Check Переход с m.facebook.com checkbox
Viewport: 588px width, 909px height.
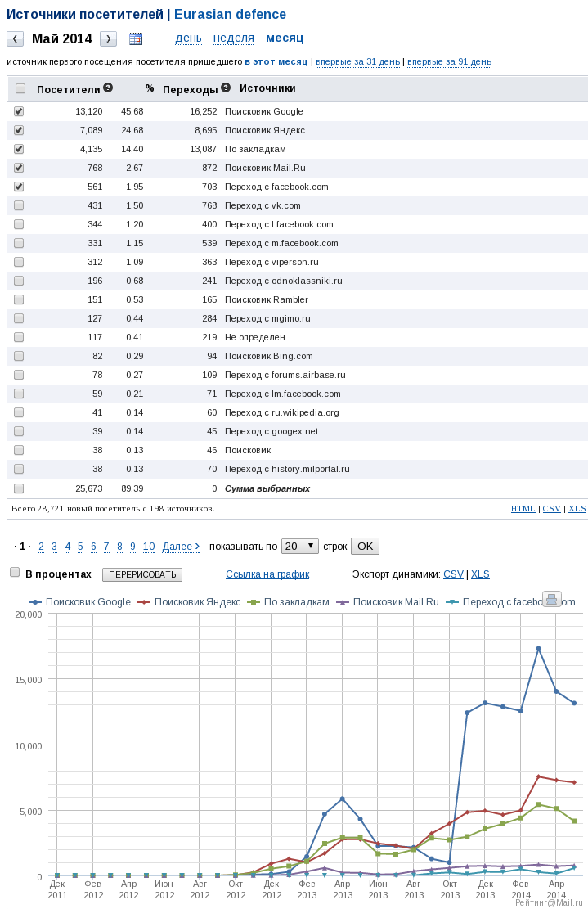[19, 243]
